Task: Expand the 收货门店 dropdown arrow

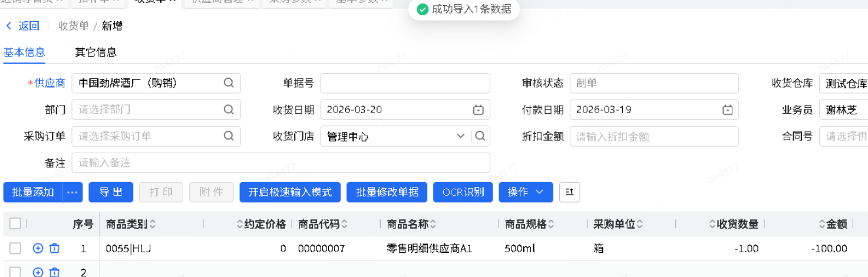Action: [461, 136]
